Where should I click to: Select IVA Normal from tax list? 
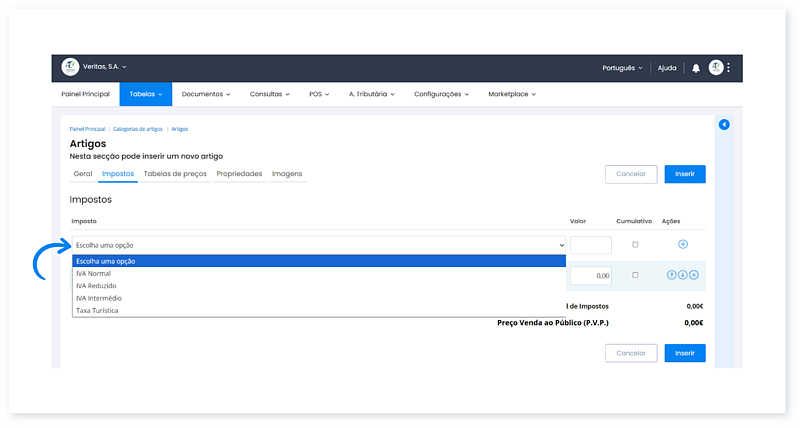coord(94,273)
